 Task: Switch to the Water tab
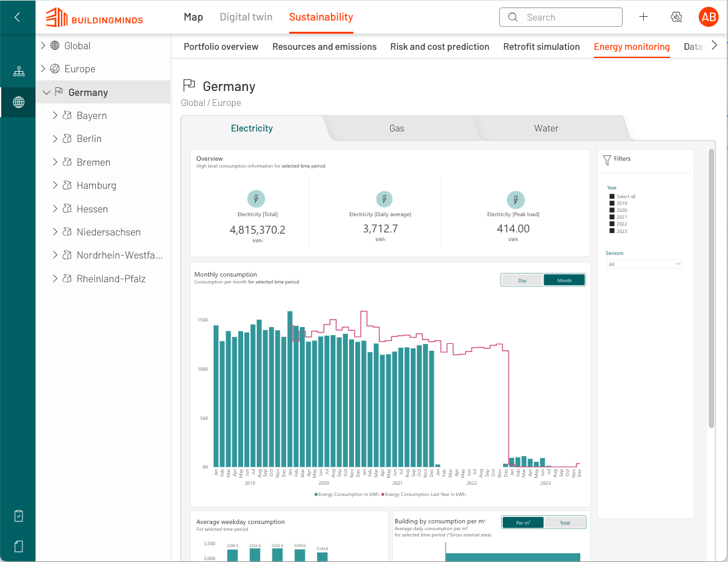point(546,128)
